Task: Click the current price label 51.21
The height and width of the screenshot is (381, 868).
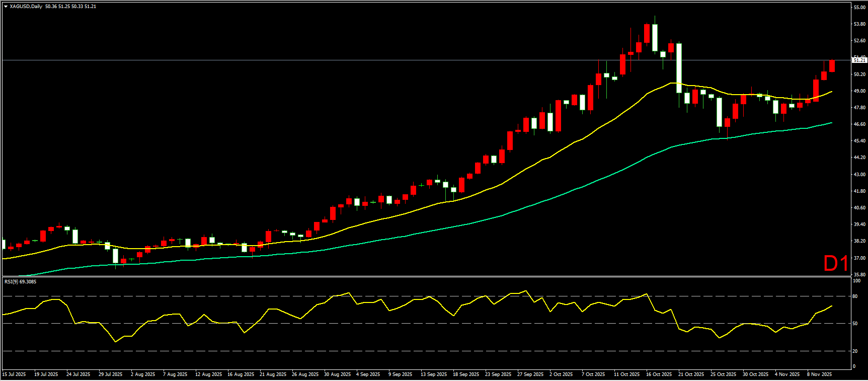Action: click(x=859, y=60)
